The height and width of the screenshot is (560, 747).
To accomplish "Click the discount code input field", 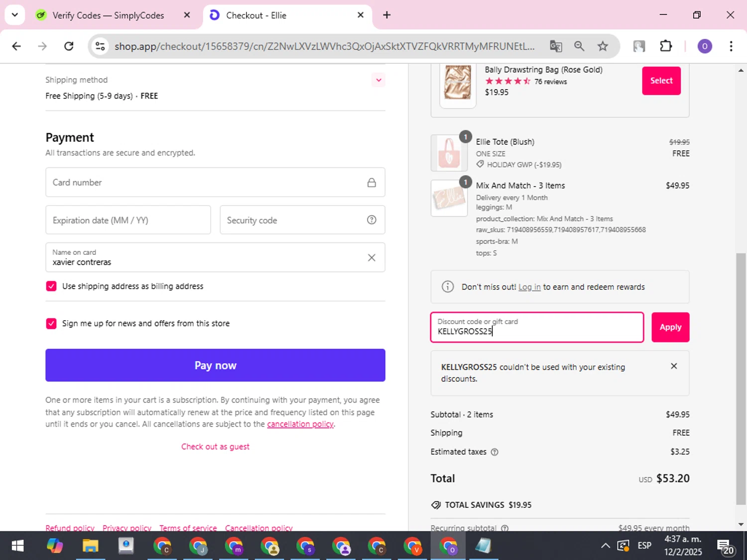I will click(537, 327).
